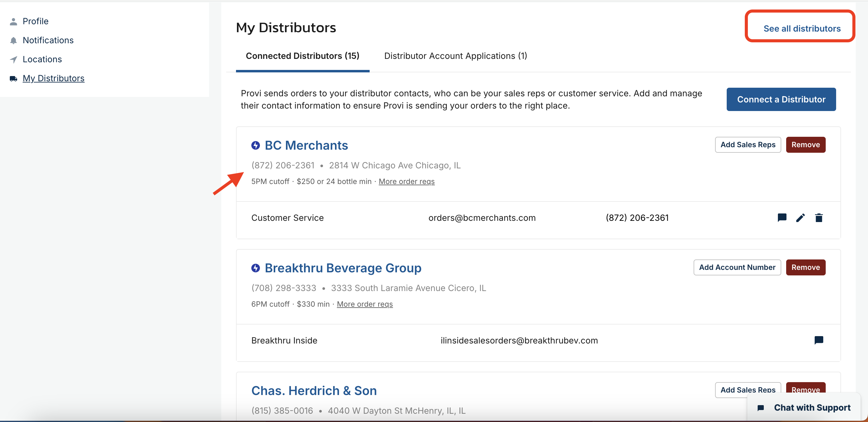Screen dimensions: 868x422
Task: Open message icon for Breakthru Inside contact
Action: [819, 340]
